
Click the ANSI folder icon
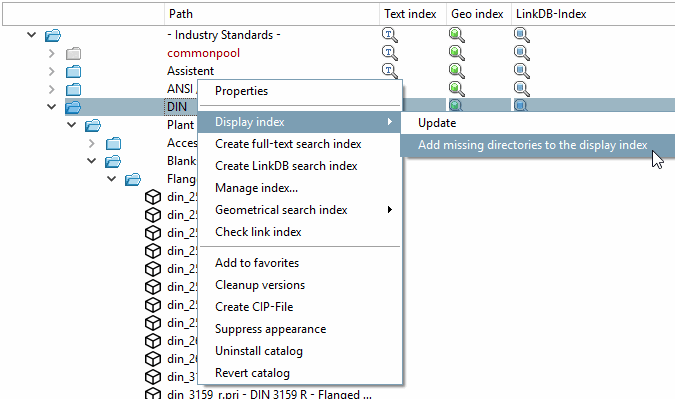point(73,89)
